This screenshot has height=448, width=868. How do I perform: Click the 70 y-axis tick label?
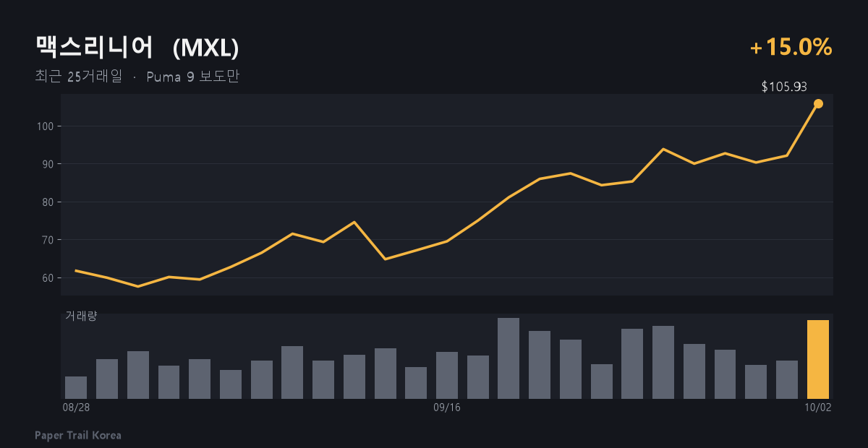tap(50, 240)
